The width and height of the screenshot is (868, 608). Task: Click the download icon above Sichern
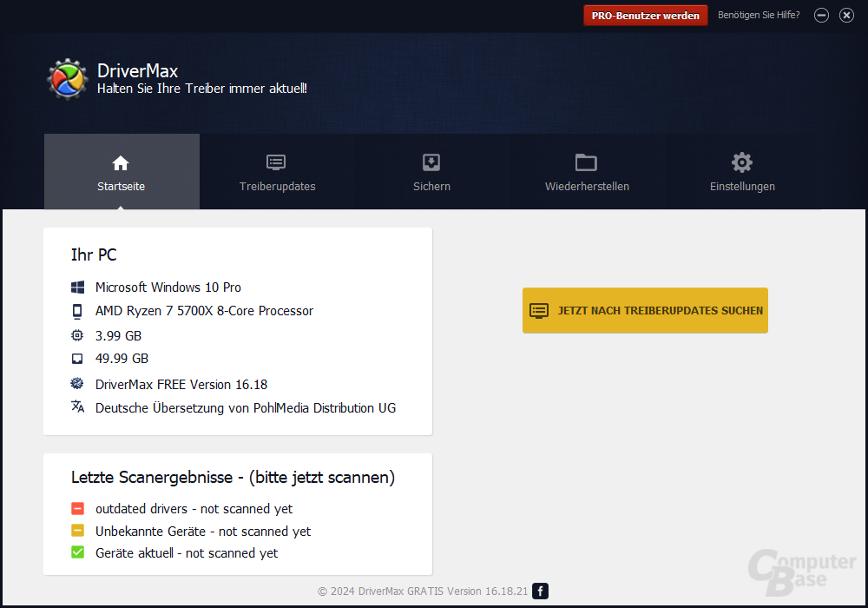(431, 162)
